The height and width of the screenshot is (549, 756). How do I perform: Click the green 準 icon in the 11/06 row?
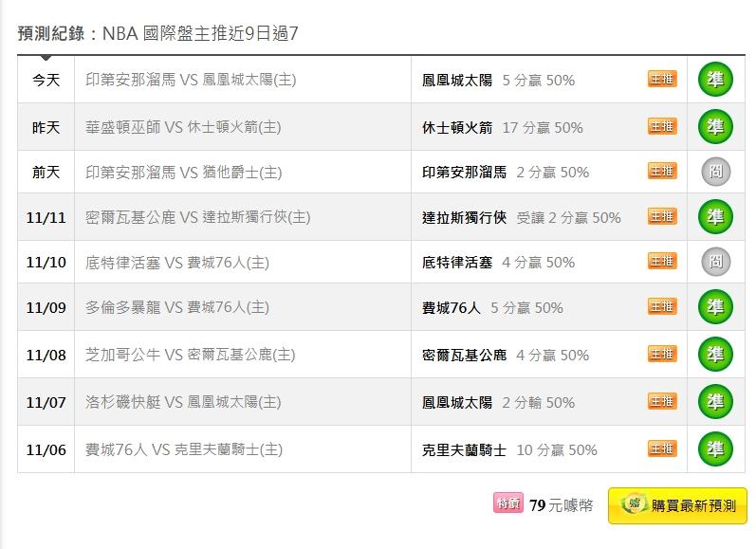pyautogui.click(x=715, y=449)
